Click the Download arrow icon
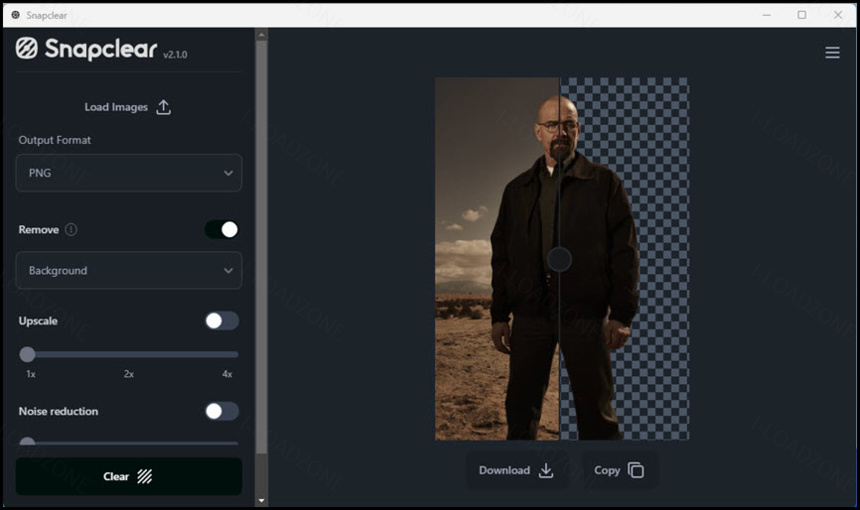 pos(546,470)
